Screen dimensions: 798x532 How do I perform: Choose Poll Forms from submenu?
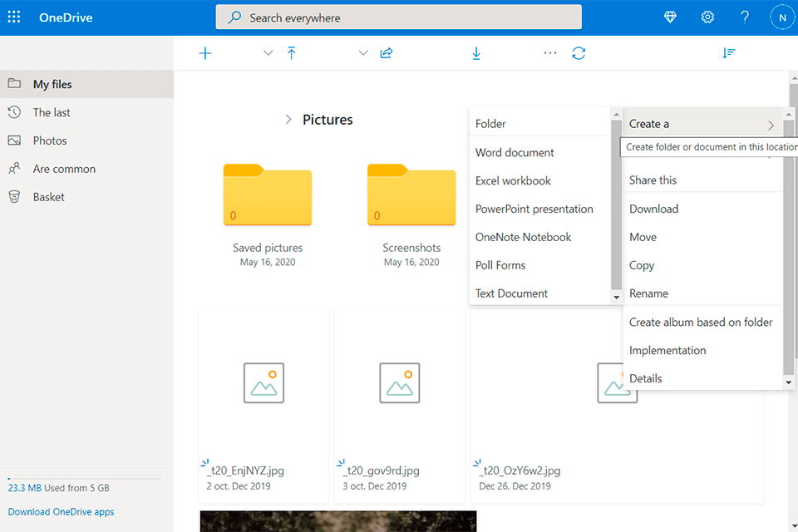pyautogui.click(x=539, y=265)
